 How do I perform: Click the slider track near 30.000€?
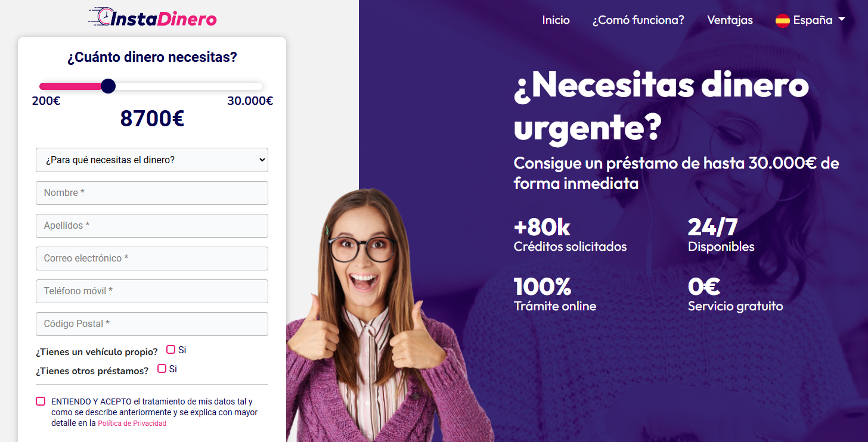[x=256, y=86]
